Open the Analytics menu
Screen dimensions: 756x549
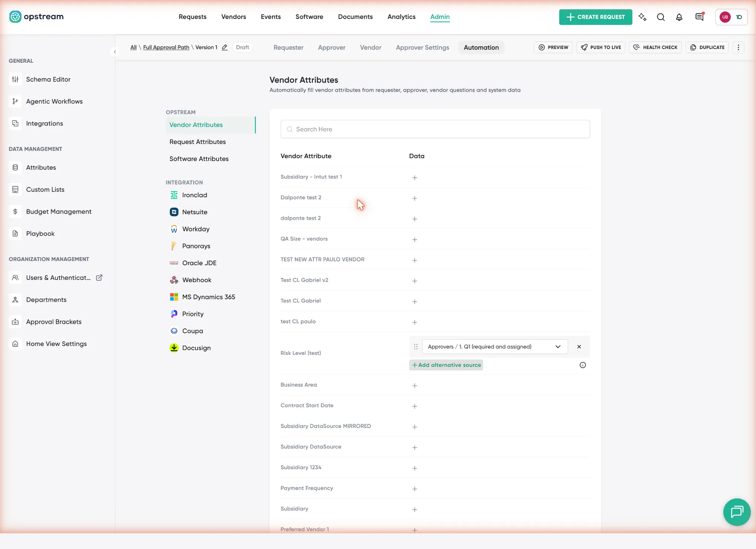[x=401, y=17]
